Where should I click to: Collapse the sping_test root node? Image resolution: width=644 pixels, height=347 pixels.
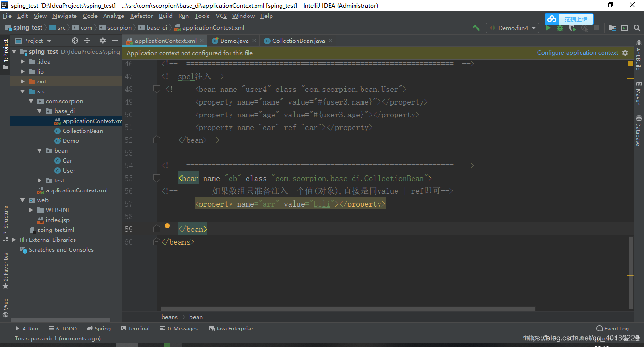click(14, 52)
